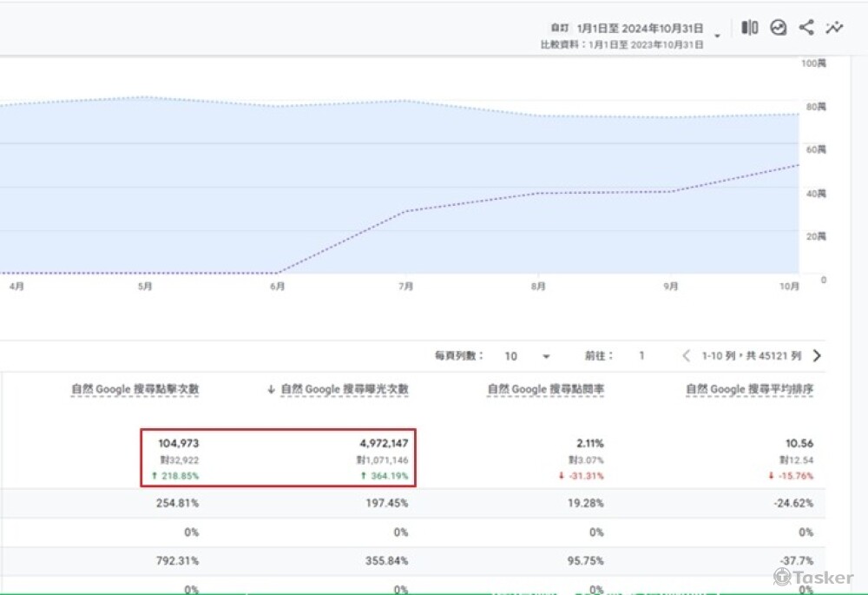
Task: Open the 每頁列數 rows-per-page dropdown
Action: coord(545,356)
